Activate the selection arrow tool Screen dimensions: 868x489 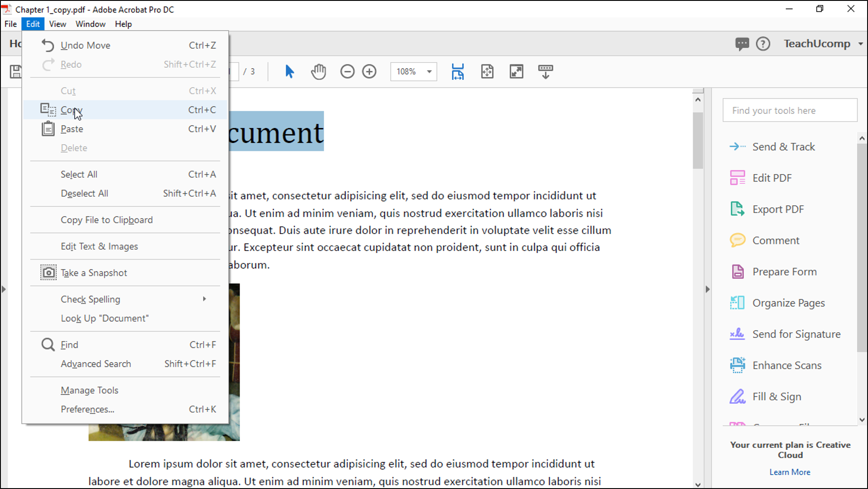[289, 71]
